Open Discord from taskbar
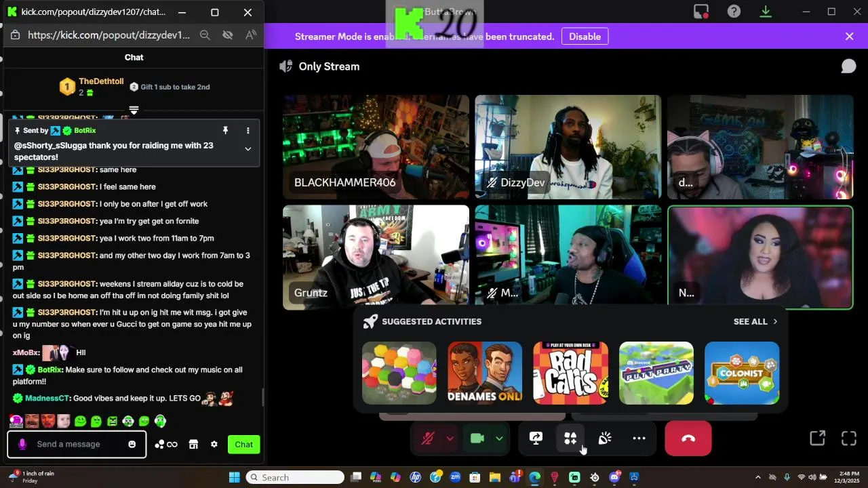This screenshot has height=488, width=868. (x=614, y=477)
